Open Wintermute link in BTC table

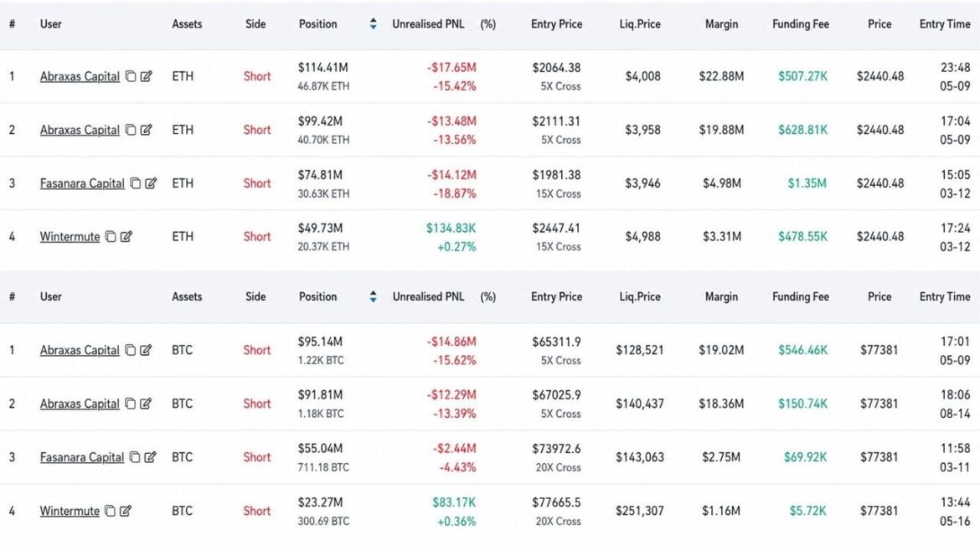[x=70, y=511]
